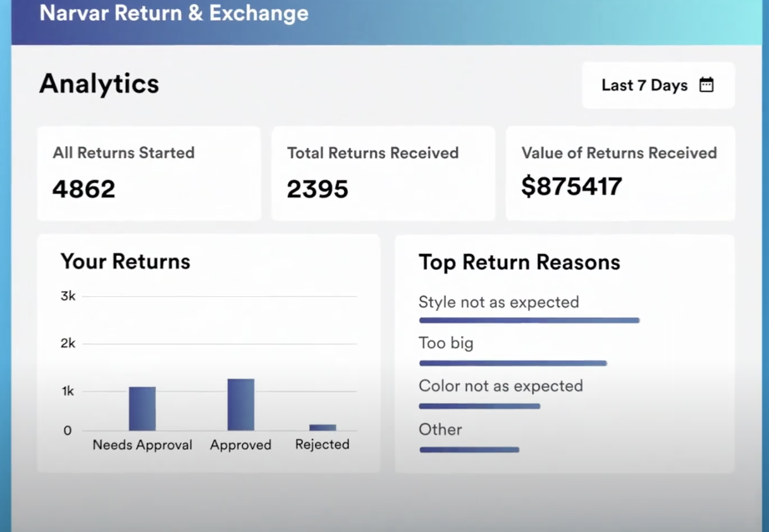The image size is (769, 532).
Task: Open the Last 7 Days date range selector
Action: (658, 85)
